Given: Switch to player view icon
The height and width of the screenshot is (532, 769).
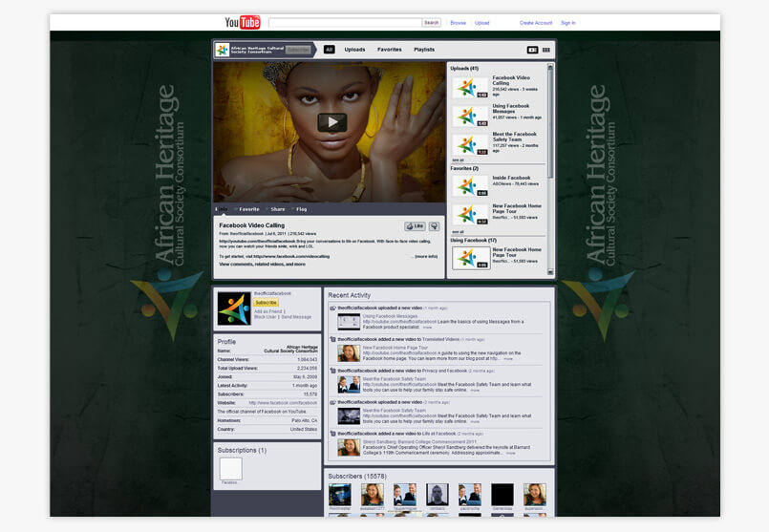Looking at the screenshot, I should (x=532, y=50).
